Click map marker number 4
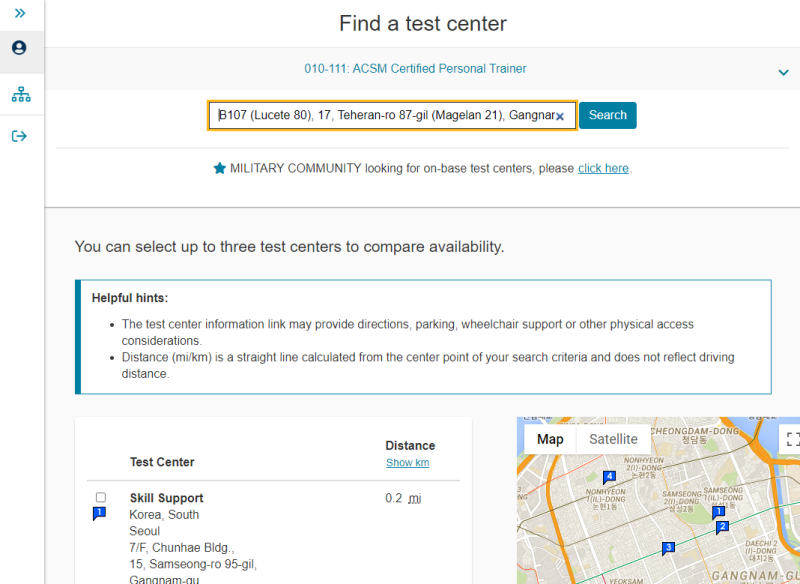800x584 pixels. tap(609, 477)
